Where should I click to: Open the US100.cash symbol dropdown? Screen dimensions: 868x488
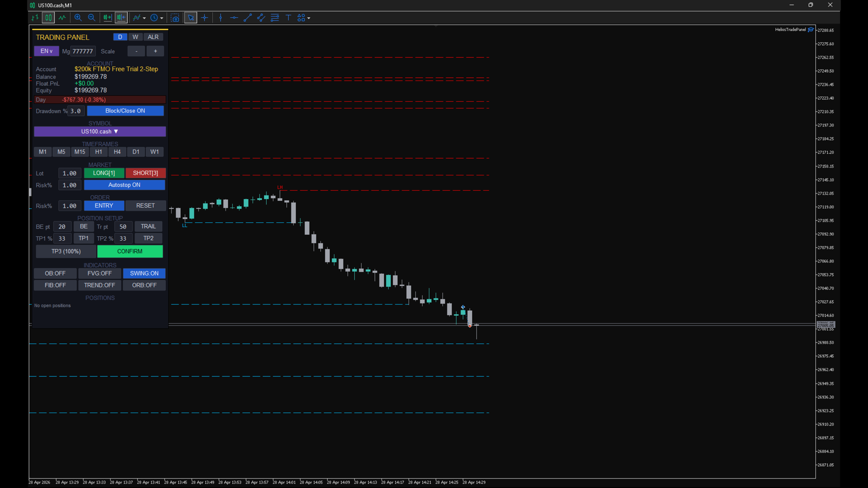tap(100, 131)
